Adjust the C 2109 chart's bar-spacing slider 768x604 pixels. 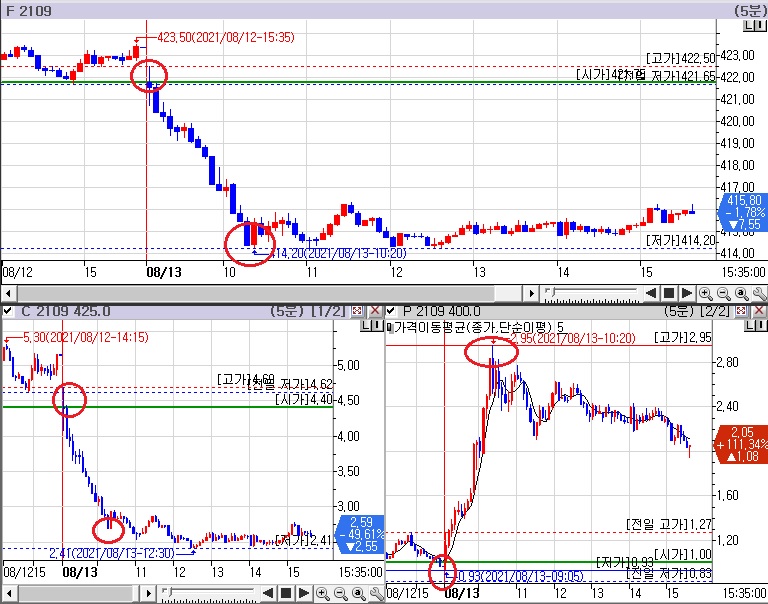click(209, 594)
